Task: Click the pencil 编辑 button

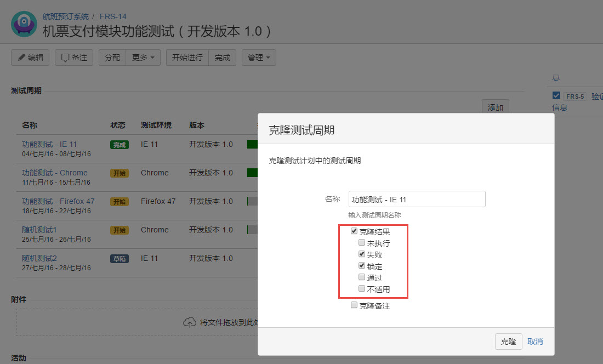Action: [x=30, y=58]
